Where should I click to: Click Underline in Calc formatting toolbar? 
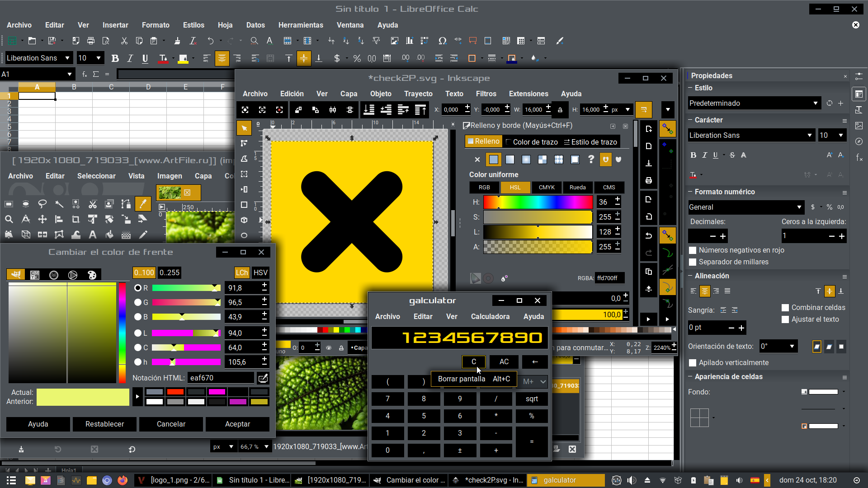[145, 58]
